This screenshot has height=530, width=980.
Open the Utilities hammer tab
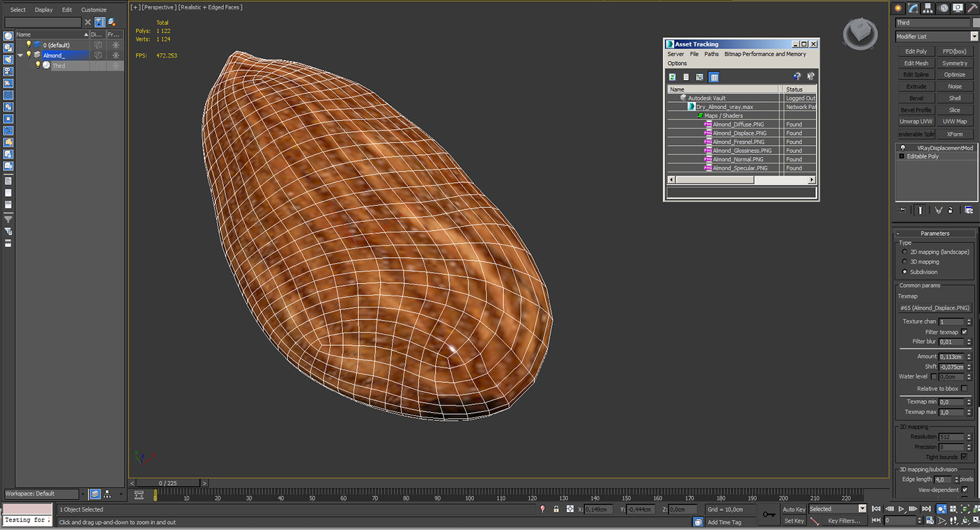[971, 8]
